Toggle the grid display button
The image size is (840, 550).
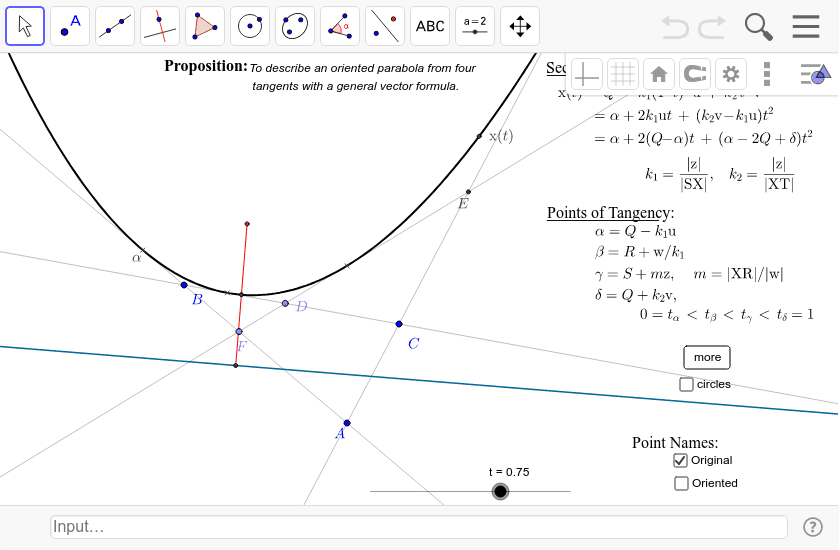click(622, 74)
